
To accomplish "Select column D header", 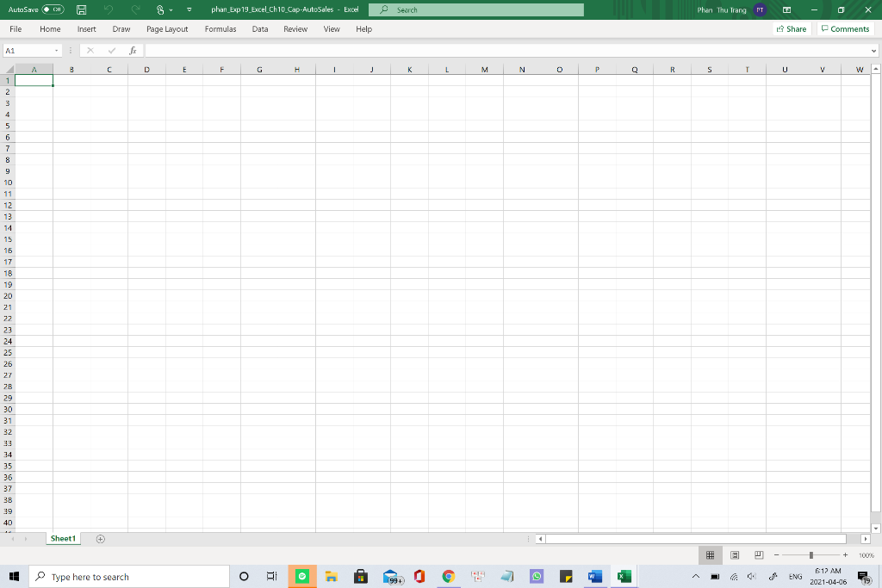I will pos(146,69).
